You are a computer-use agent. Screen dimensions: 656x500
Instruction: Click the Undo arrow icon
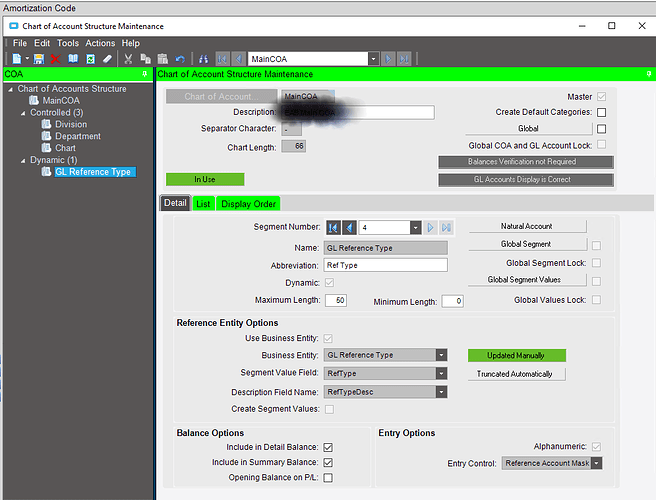180,59
